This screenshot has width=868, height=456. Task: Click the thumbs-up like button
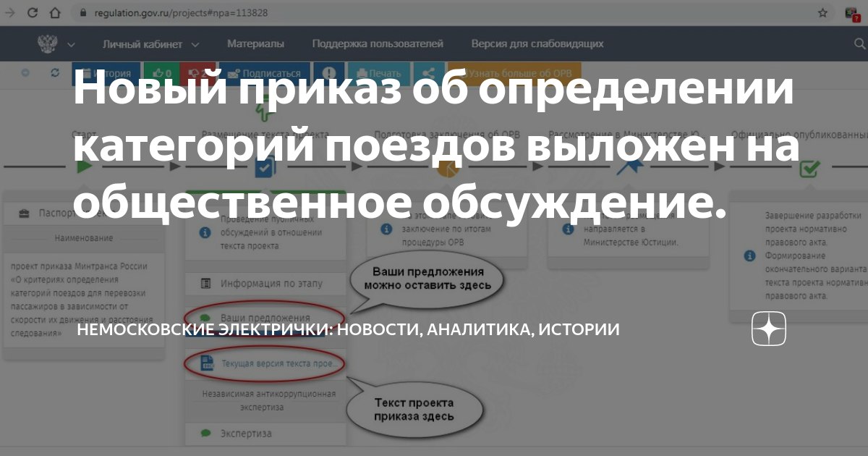(x=161, y=74)
